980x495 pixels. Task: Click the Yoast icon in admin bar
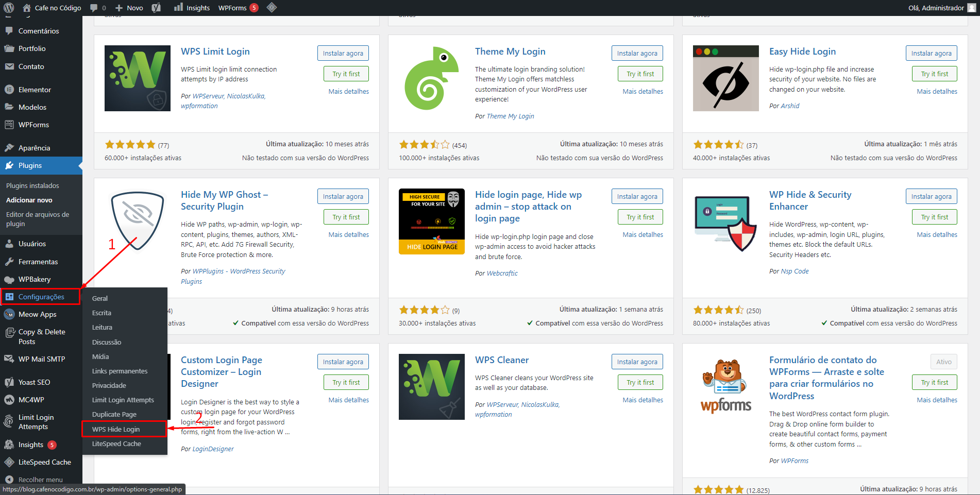point(156,8)
